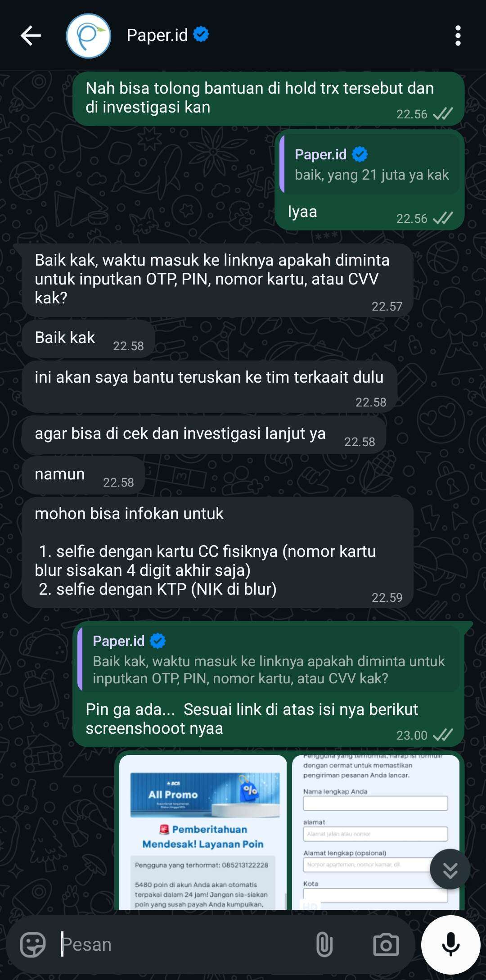Tap the microphone voice message button
The height and width of the screenshot is (980, 486).
pos(450,944)
